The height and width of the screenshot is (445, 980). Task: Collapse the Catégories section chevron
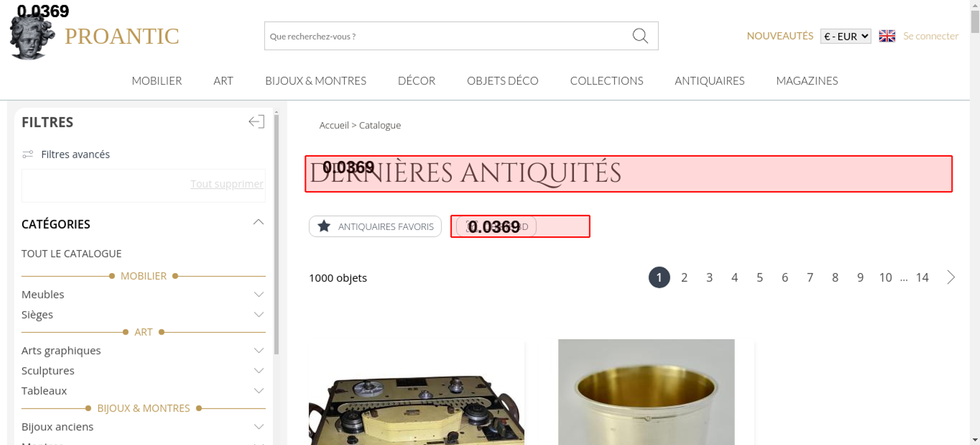(x=258, y=222)
